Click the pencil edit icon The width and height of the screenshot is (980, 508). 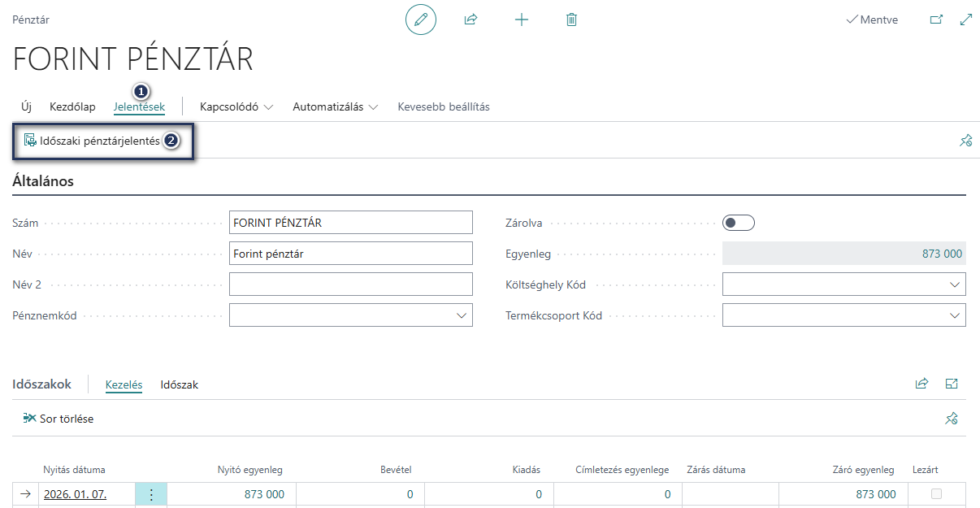pyautogui.click(x=421, y=20)
